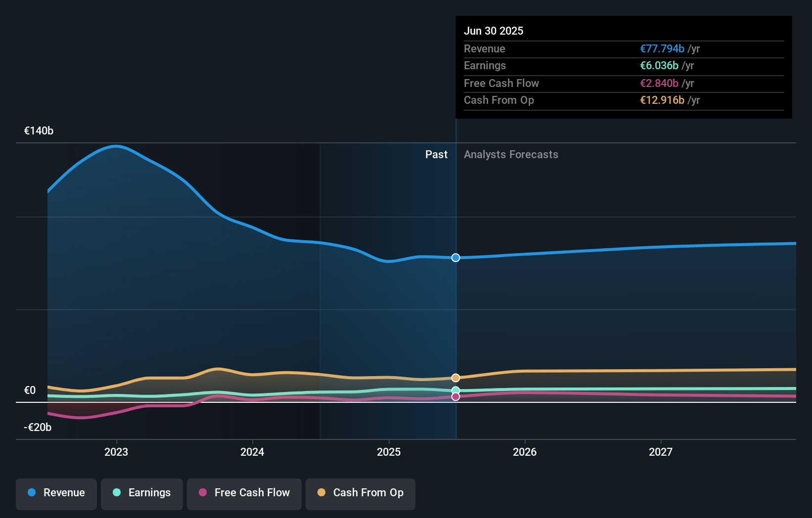Click the Free Cash Flow legend button
Image resolution: width=812 pixels, height=518 pixels.
244,493
